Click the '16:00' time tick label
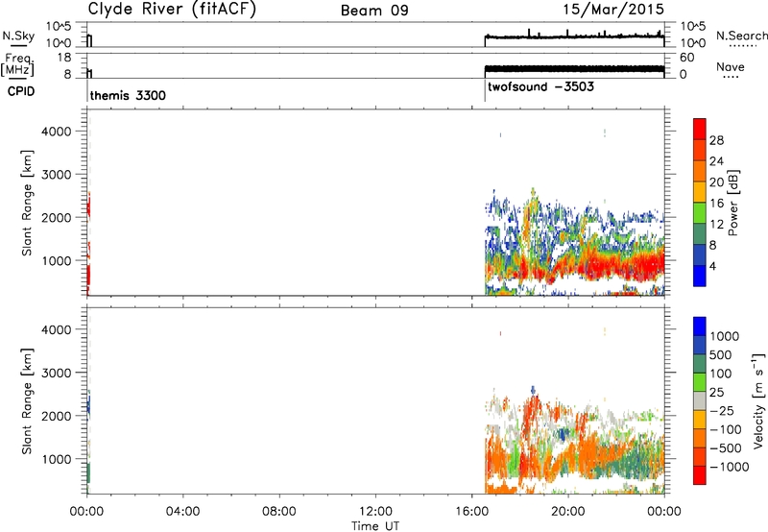The image size is (768, 532). pyautogui.click(x=471, y=512)
